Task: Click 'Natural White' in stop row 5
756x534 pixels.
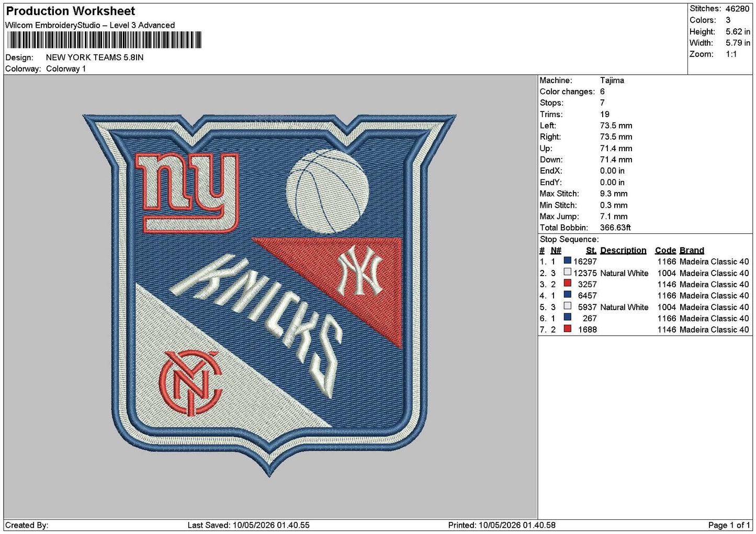Action: 624,307
